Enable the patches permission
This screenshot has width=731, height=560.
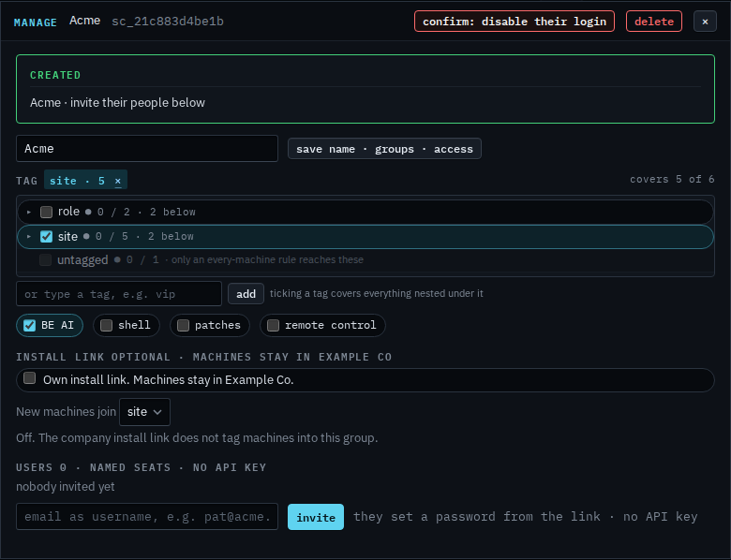click(x=183, y=325)
